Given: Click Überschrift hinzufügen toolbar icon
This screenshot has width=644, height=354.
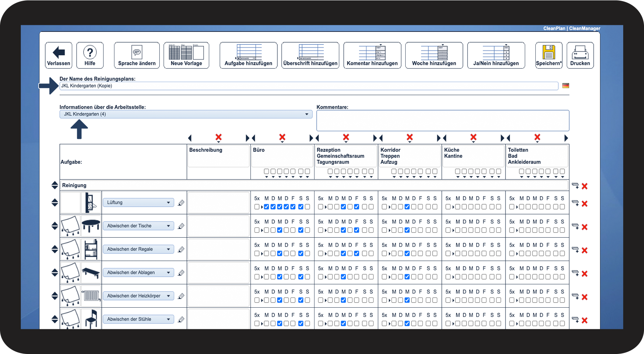Looking at the screenshot, I should tap(311, 55).
